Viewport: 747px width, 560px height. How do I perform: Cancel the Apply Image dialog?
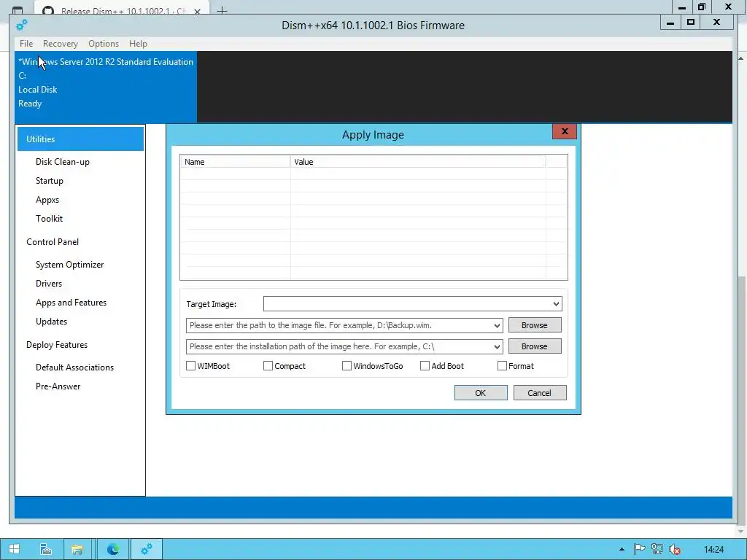pos(540,393)
